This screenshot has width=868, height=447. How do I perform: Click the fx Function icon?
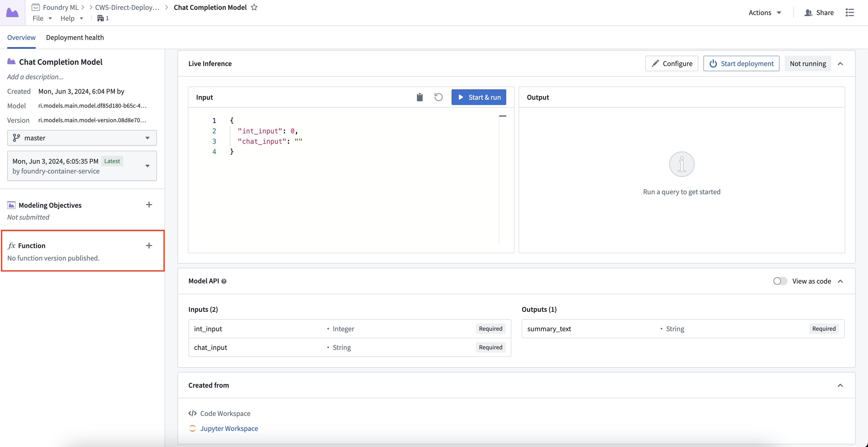(11, 246)
